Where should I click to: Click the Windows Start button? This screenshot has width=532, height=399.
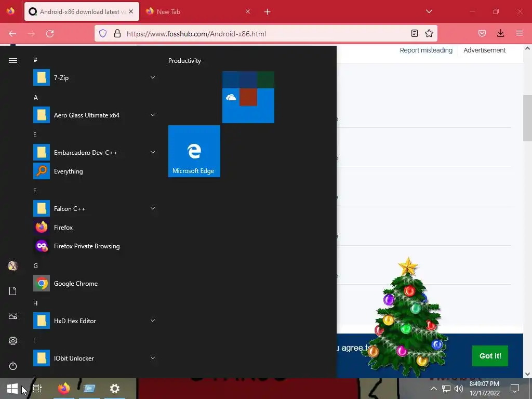[x=12, y=389]
